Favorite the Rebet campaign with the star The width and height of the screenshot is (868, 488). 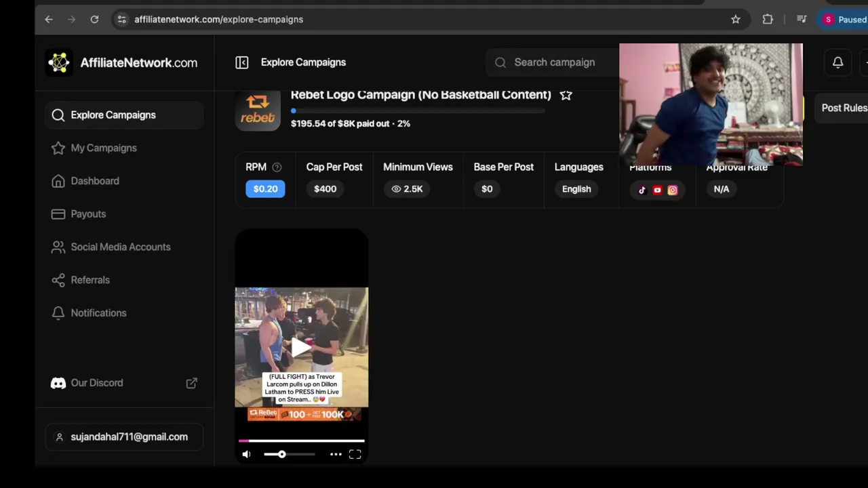point(566,95)
